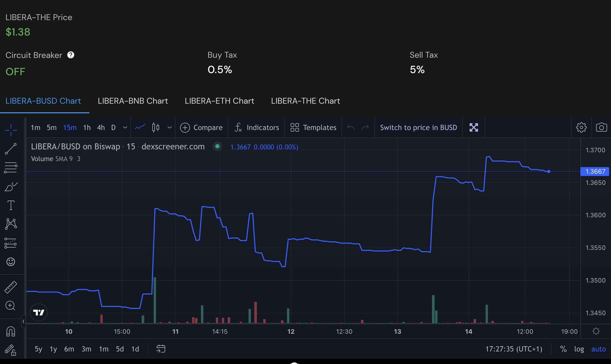611x364 pixels.
Task: Select the trend line drawing tool
Action: coord(11,149)
